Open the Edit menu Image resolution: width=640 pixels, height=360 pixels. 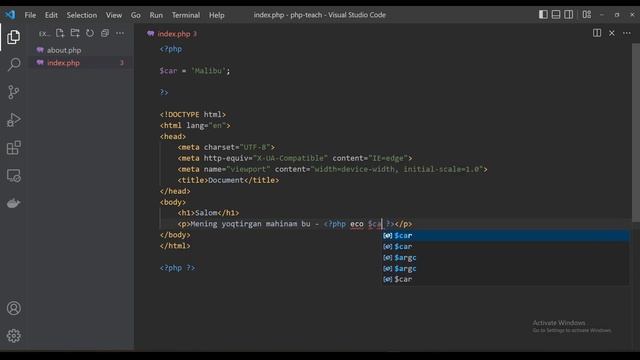(51, 15)
